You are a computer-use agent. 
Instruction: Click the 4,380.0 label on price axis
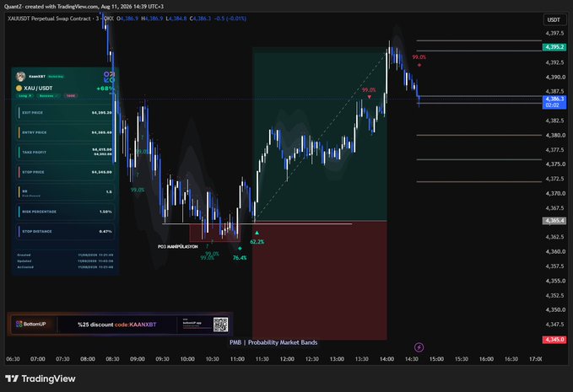pyautogui.click(x=554, y=135)
